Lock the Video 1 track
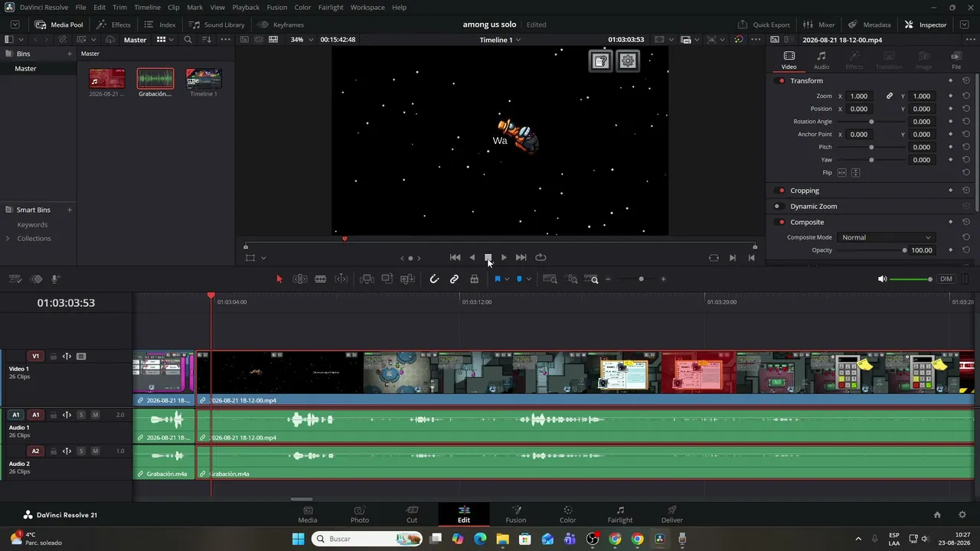980x551 pixels. click(53, 357)
